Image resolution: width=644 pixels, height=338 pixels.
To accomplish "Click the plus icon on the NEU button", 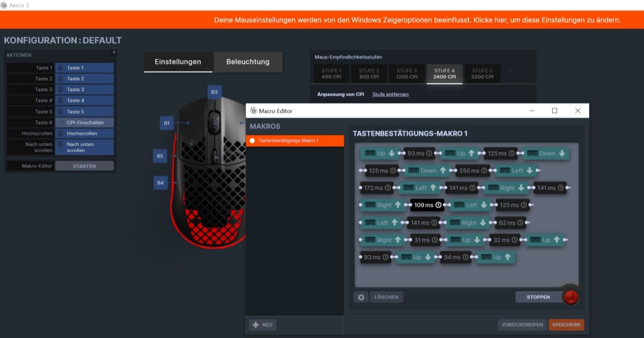I will pos(255,325).
